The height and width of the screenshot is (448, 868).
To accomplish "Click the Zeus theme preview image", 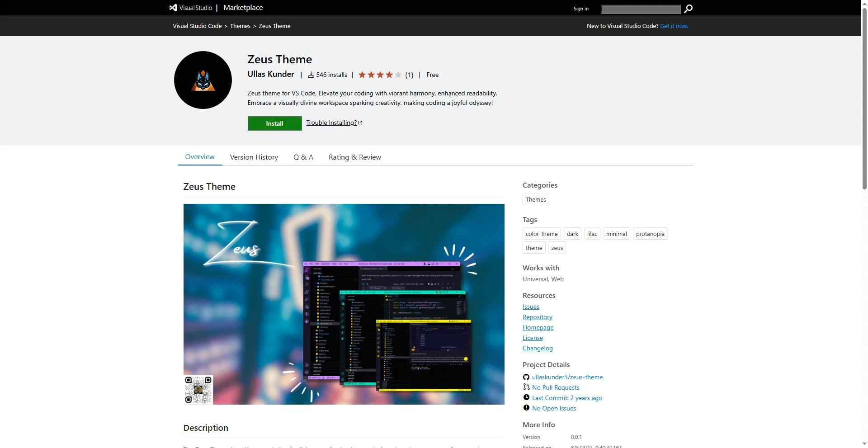I will (344, 304).
